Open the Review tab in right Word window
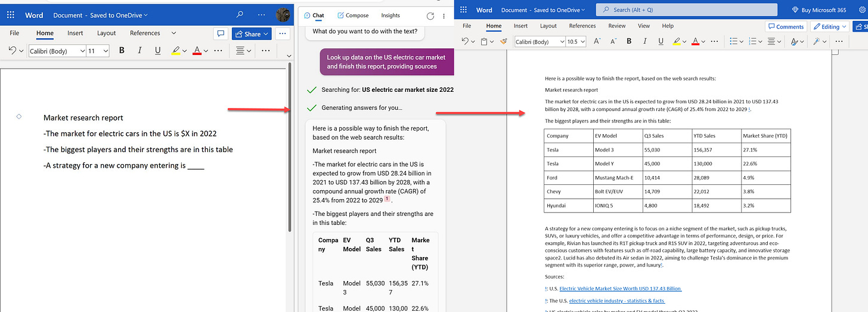The width and height of the screenshot is (868, 312). (x=617, y=26)
